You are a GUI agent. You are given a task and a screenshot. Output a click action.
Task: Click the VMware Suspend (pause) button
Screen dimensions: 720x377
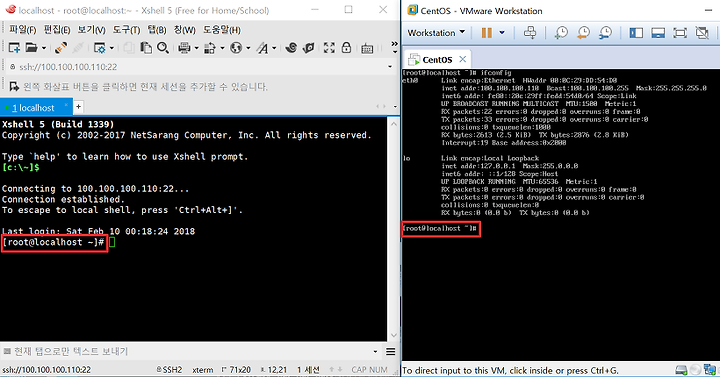coord(487,33)
